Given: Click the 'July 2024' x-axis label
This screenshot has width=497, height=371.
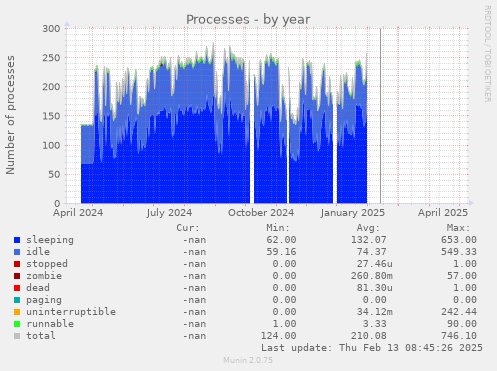Looking at the screenshot, I should coord(169,213).
